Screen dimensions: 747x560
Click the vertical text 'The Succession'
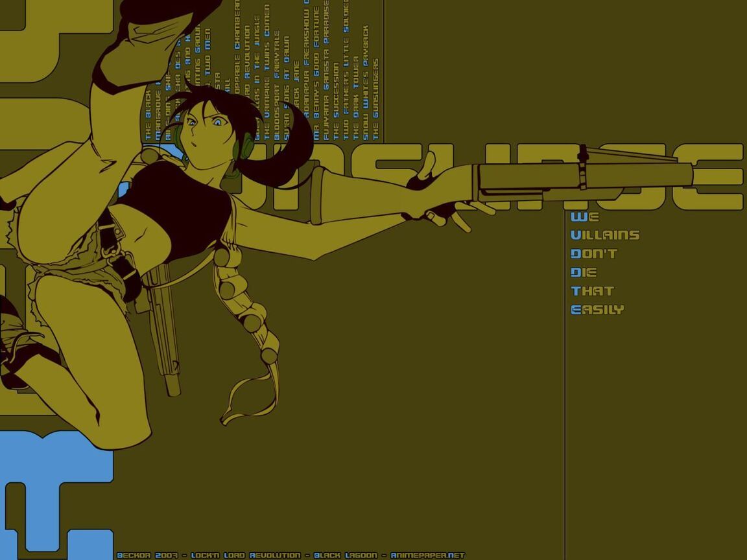click(x=335, y=100)
